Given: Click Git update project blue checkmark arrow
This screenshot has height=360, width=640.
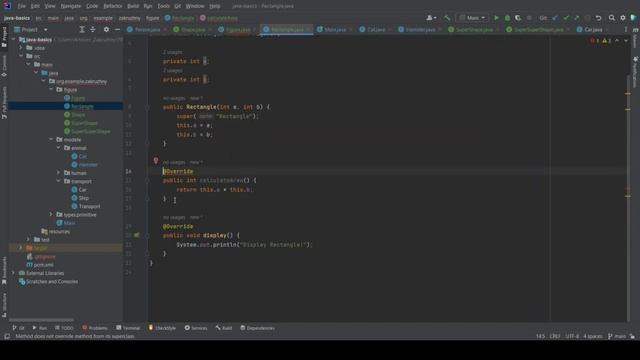Looking at the screenshot, I should click(x=555, y=18).
